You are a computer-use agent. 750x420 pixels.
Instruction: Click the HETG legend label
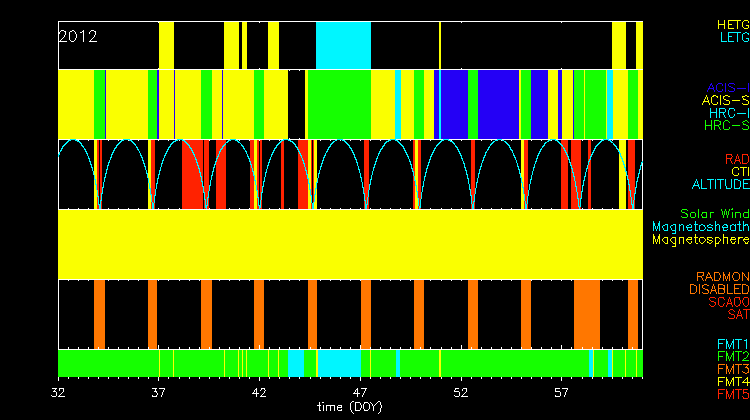730,23
